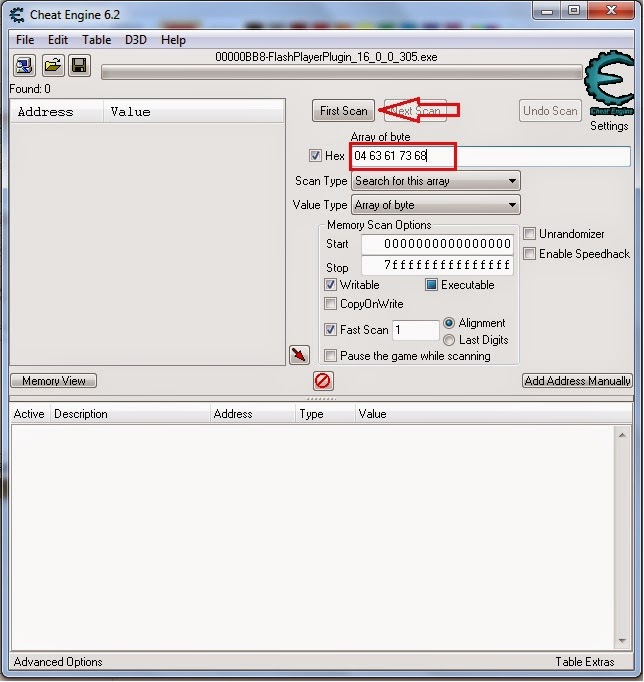644x682 pixels.
Task: Enable Pause the game while scanning
Action: 330,355
